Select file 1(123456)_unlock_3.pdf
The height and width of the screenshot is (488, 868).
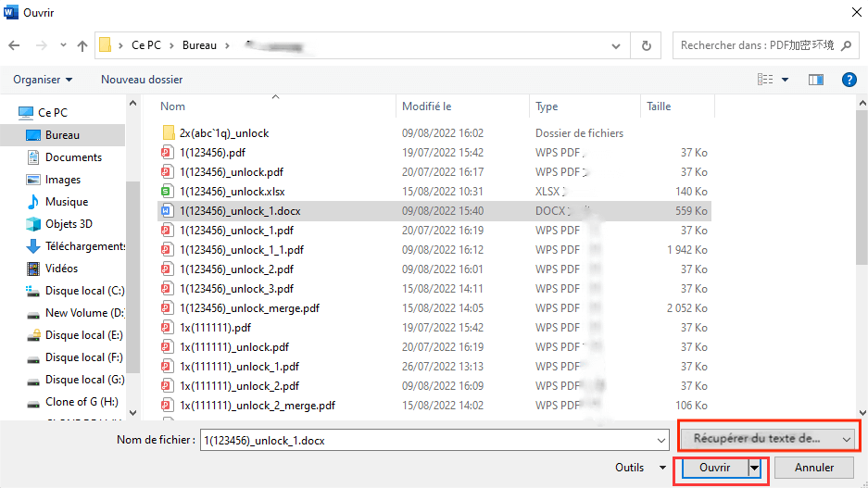click(x=236, y=289)
